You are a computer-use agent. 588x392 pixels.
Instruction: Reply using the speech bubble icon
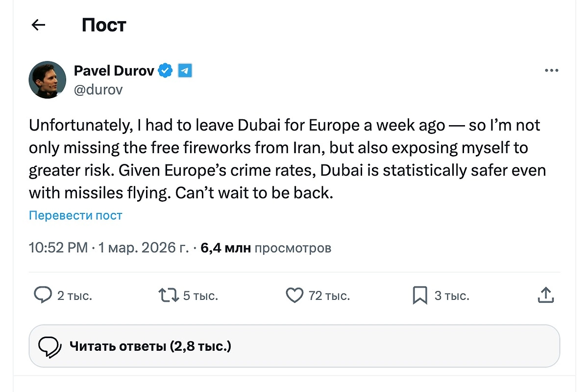coord(43,295)
